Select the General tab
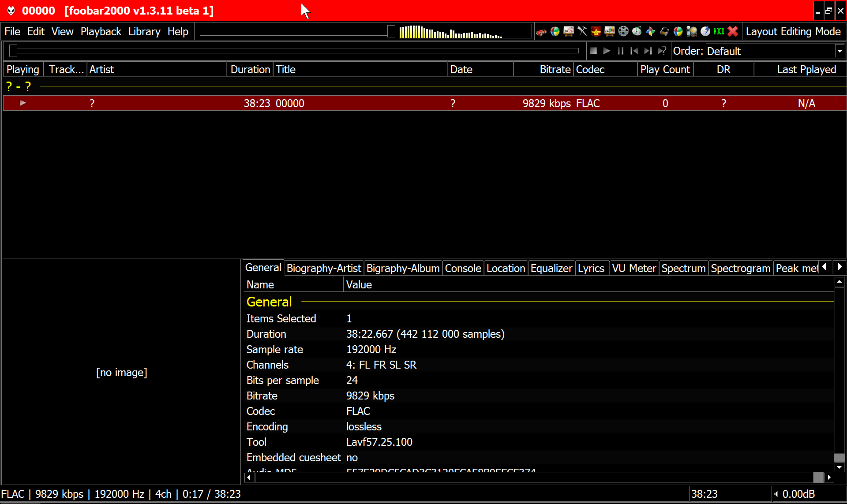 pos(263,268)
